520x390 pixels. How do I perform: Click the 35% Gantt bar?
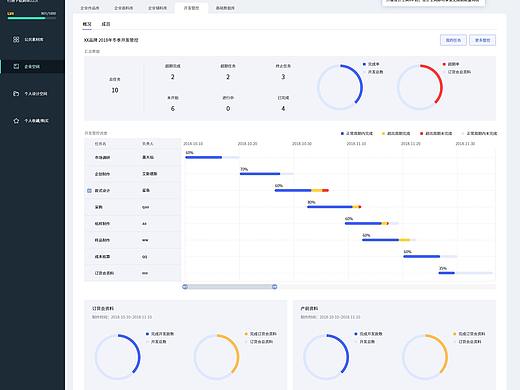pyautogui.click(x=465, y=273)
